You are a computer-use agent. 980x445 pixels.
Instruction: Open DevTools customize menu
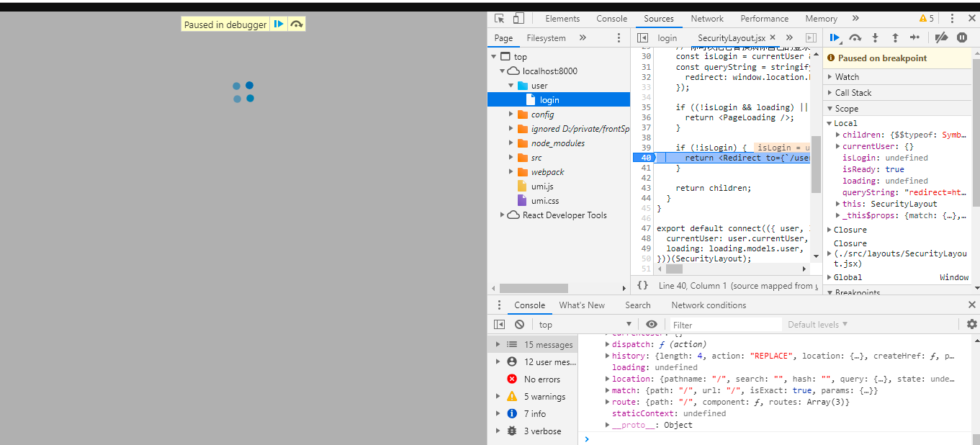pos(953,19)
